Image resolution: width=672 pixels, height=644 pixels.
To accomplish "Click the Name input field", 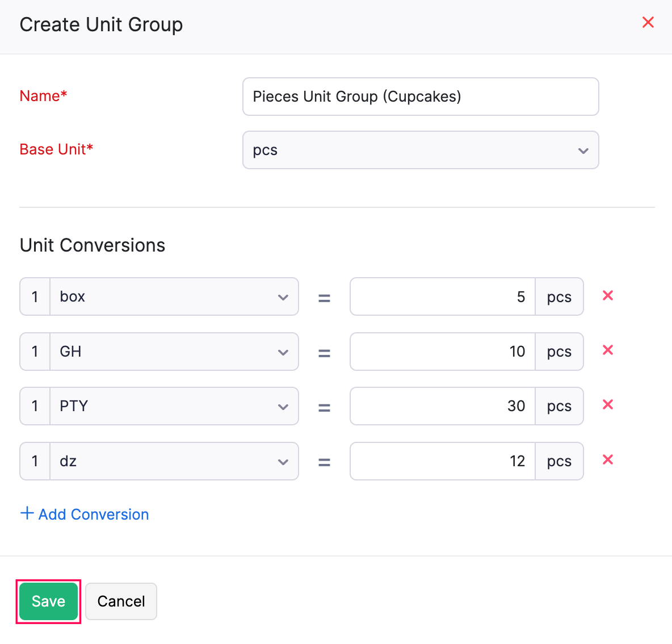I will (x=420, y=97).
